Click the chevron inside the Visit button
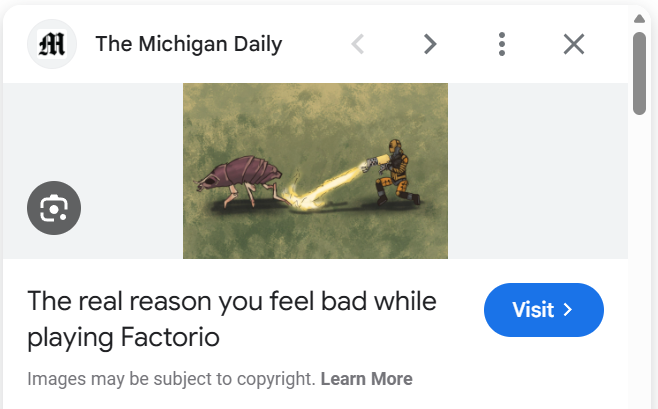Image resolution: width=658 pixels, height=409 pixels. point(568,310)
